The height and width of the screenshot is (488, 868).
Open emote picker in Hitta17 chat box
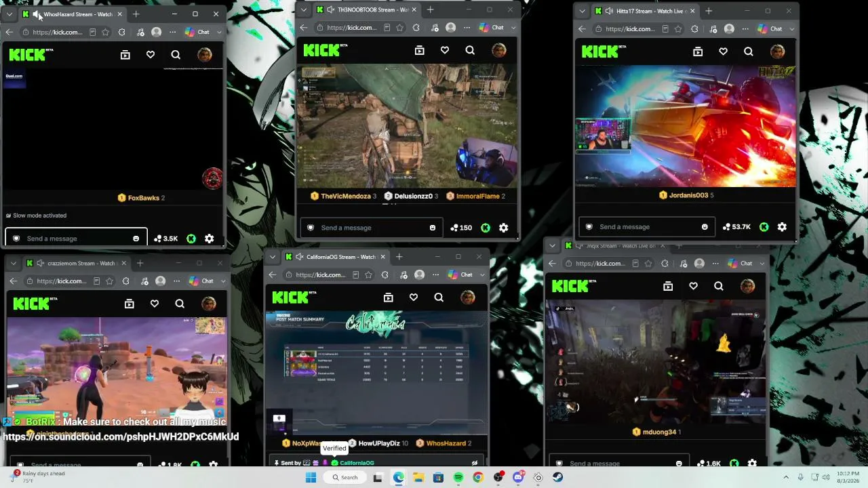[x=705, y=227]
